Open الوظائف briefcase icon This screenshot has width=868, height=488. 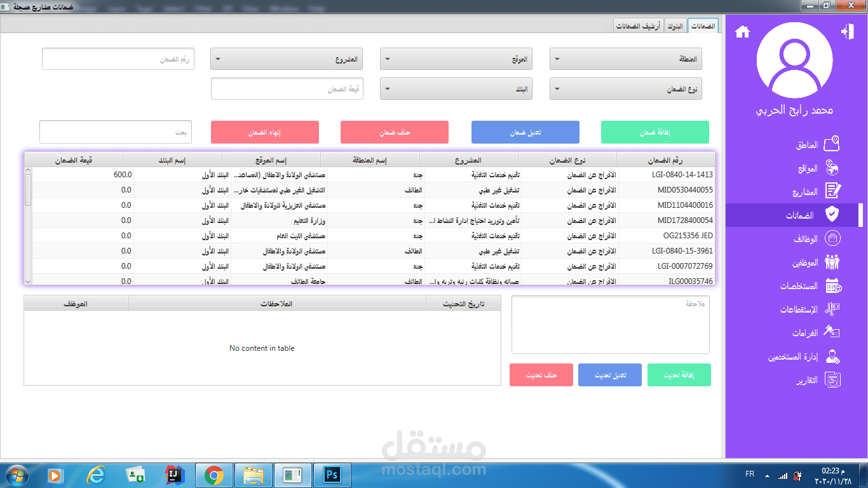pos(832,238)
